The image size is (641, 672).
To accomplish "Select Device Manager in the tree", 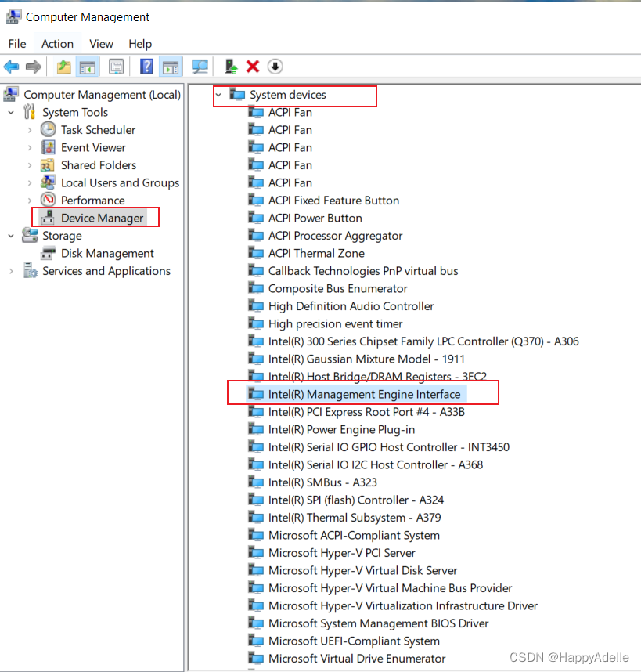I will coord(102,218).
